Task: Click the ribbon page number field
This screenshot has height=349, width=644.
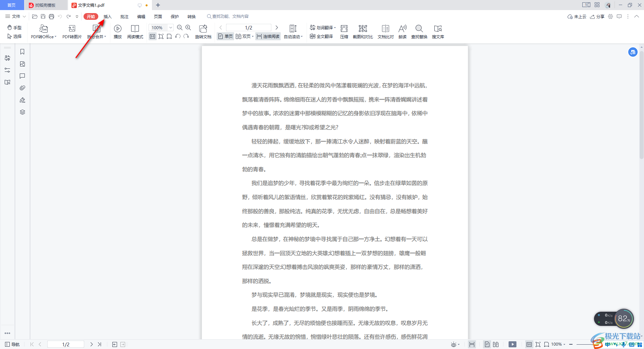Action: [249, 28]
